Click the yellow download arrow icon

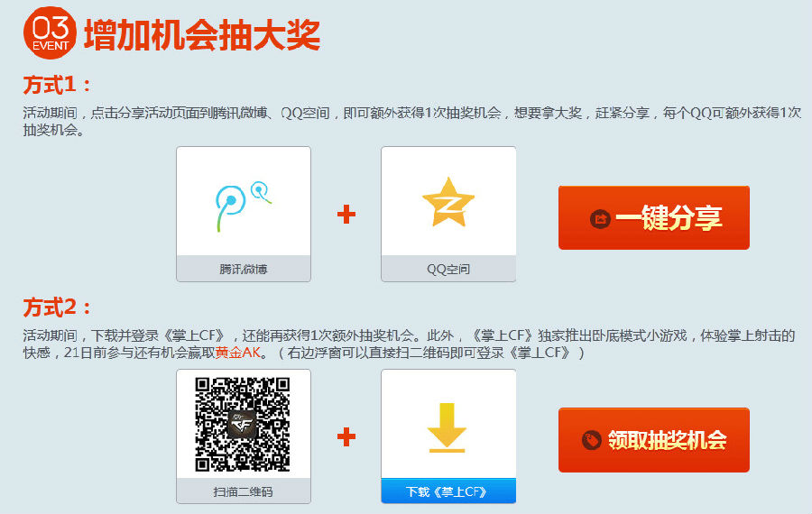pyautogui.click(x=447, y=427)
